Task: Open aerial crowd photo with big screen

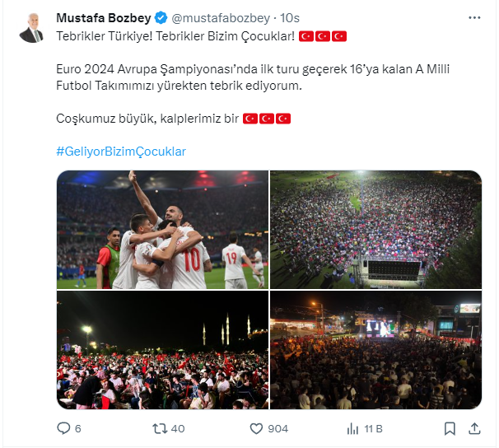Action: (x=375, y=230)
